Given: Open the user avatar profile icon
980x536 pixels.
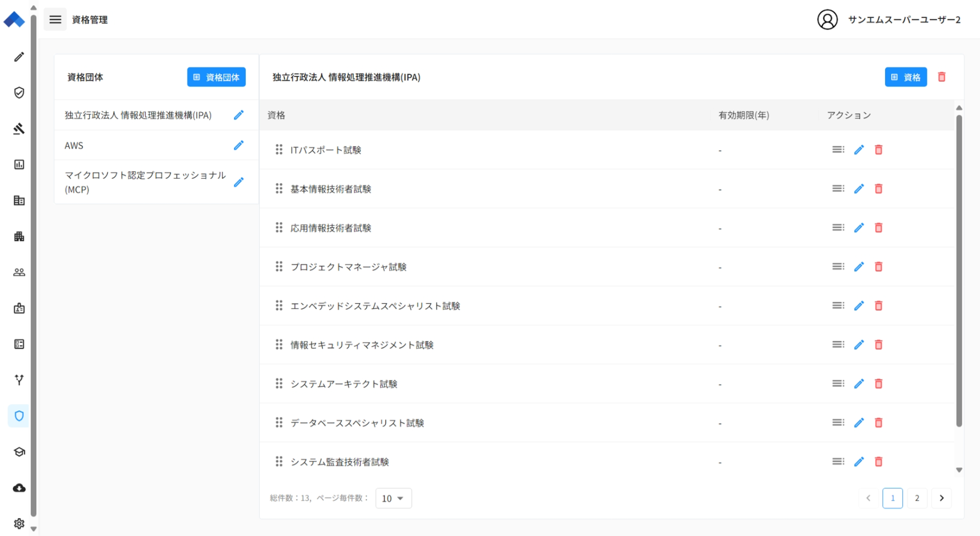Looking at the screenshot, I should (x=827, y=19).
